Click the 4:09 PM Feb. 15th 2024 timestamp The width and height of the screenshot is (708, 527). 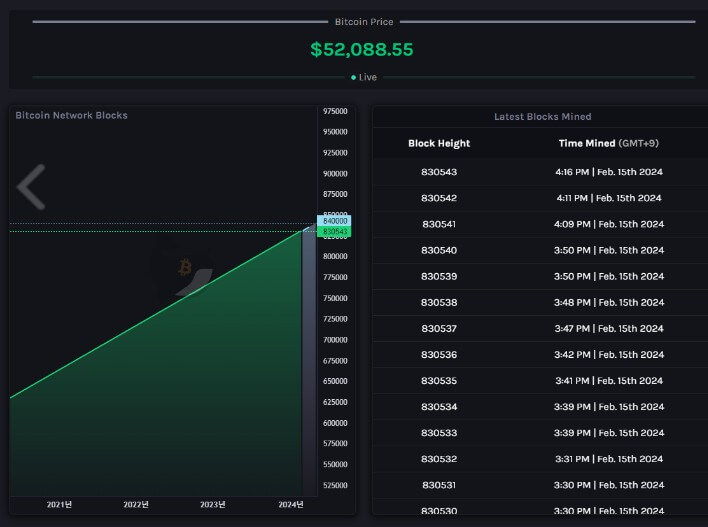(609, 224)
